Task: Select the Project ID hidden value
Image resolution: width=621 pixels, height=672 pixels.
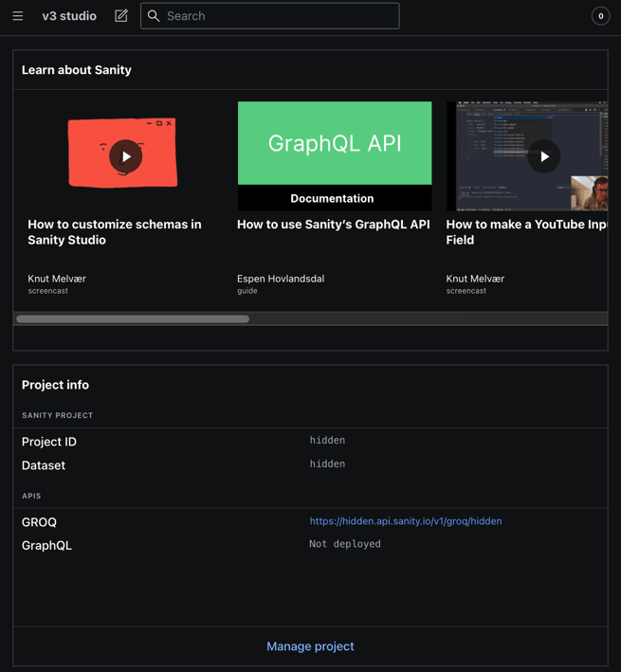Action: click(327, 440)
